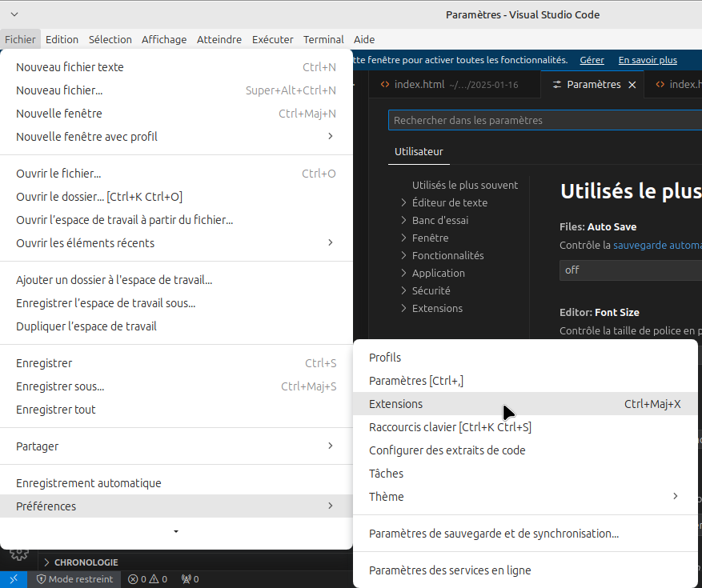
Task: Click the Mode restreint shield indicator
Action: [x=74, y=579]
